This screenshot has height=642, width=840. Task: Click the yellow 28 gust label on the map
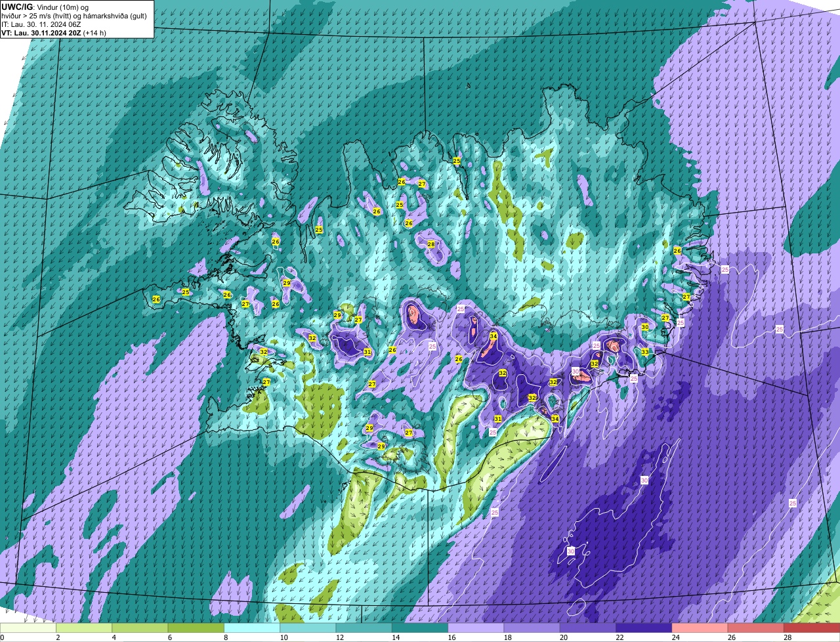pos(431,244)
